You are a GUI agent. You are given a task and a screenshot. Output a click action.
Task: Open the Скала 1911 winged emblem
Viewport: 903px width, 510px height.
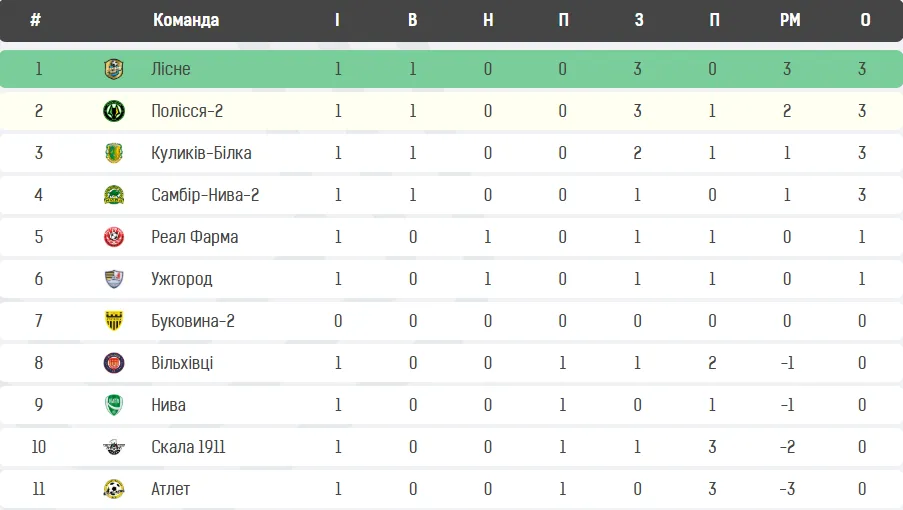coord(114,447)
